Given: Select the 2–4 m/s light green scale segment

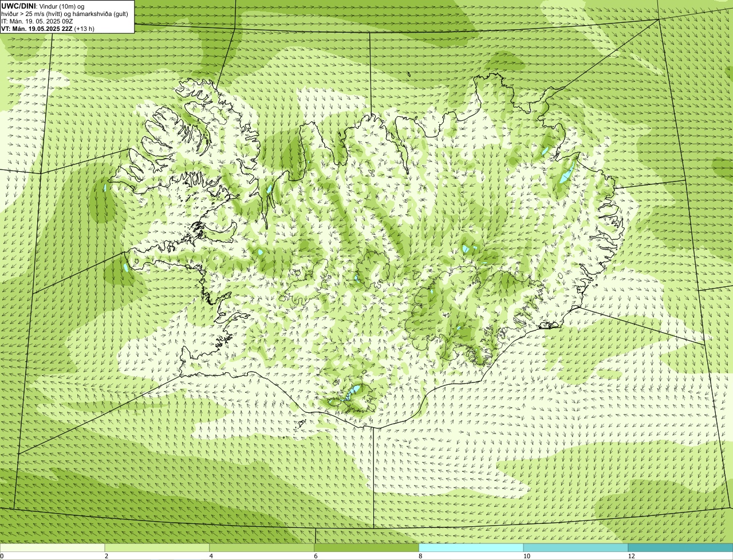Looking at the screenshot, I should coord(157,548).
